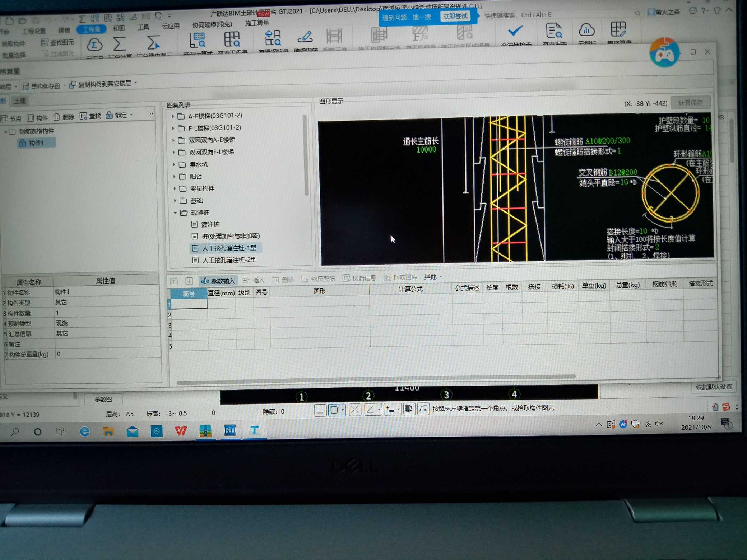
Task: Click the horizontal scrollbar under the rebar table
Action: (x=376, y=379)
